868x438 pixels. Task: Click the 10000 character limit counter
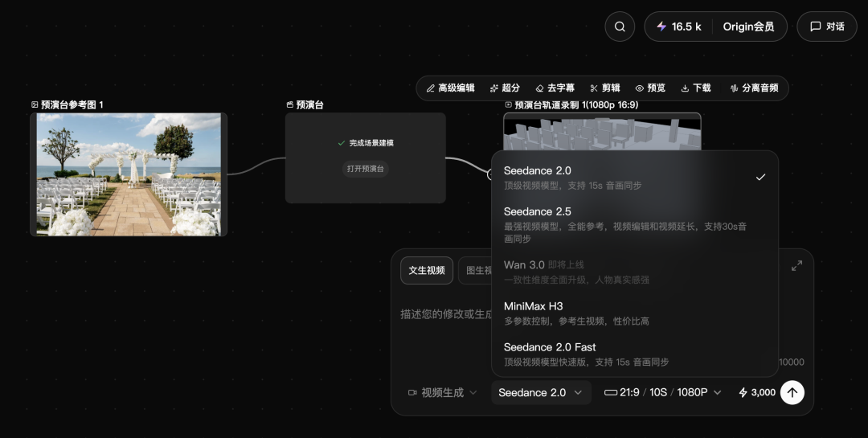[791, 362]
